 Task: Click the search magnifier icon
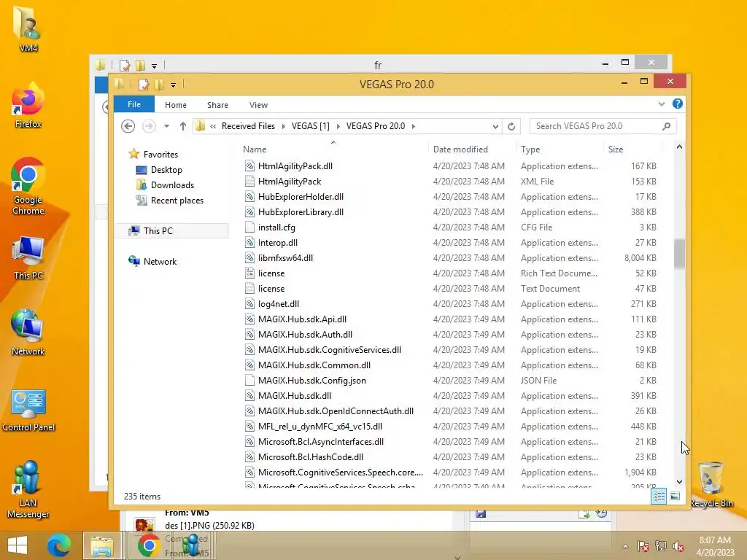[667, 126]
